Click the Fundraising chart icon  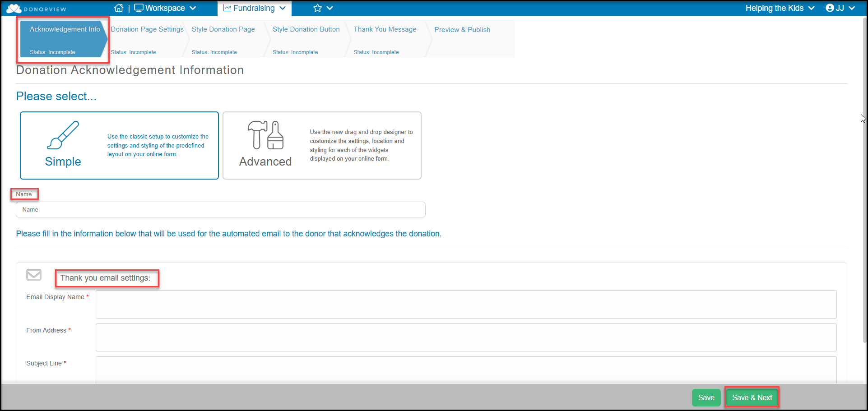227,8
